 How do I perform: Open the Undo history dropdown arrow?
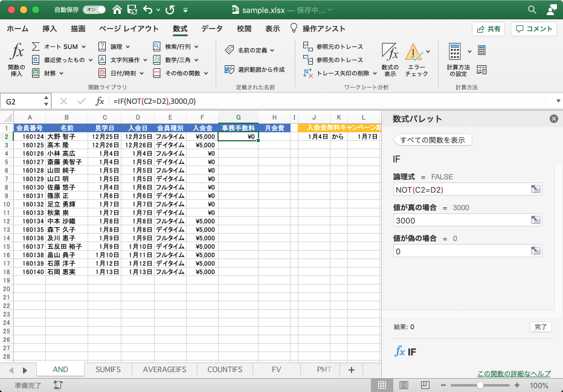click(158, 10)
